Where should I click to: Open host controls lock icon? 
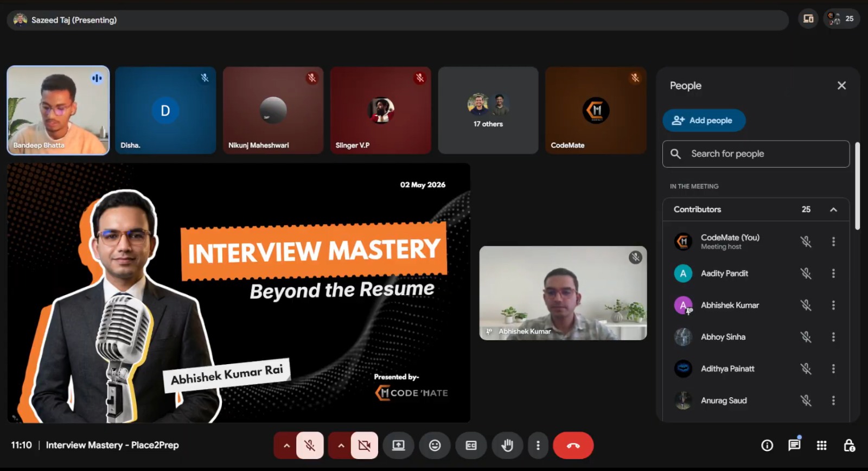850,445
